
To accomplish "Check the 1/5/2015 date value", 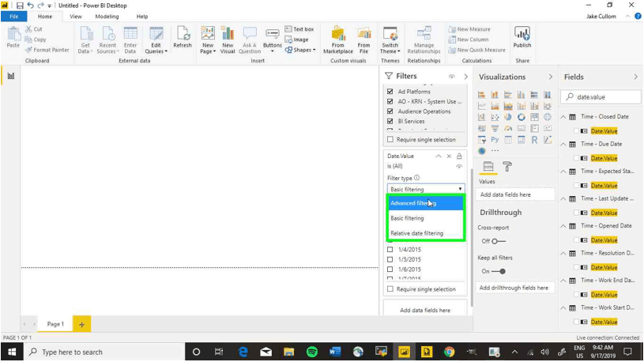I will pyautogui.click(x=390, y=259).
